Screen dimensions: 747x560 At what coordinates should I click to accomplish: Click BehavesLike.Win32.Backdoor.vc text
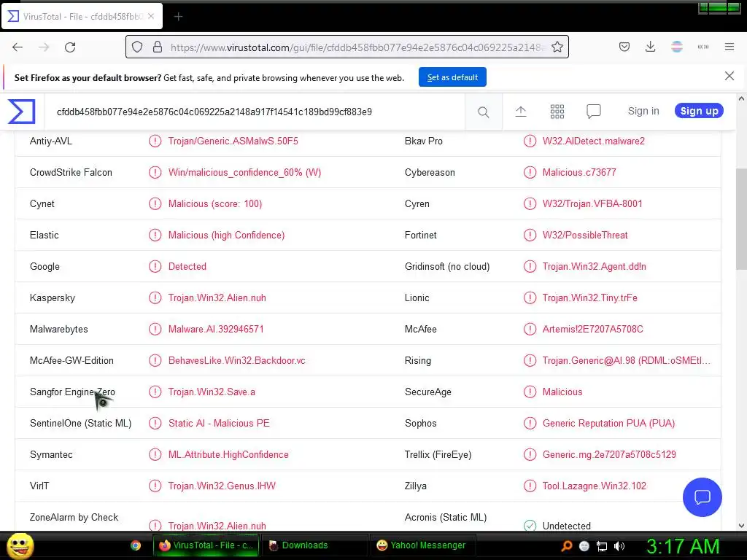click(237, 360)
